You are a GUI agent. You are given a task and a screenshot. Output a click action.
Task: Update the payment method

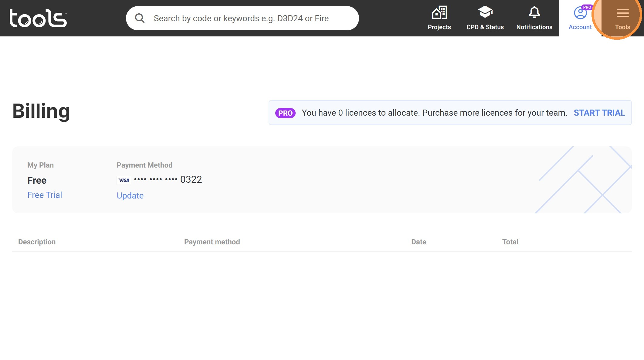pyautogui.click(x=130, y=195)
